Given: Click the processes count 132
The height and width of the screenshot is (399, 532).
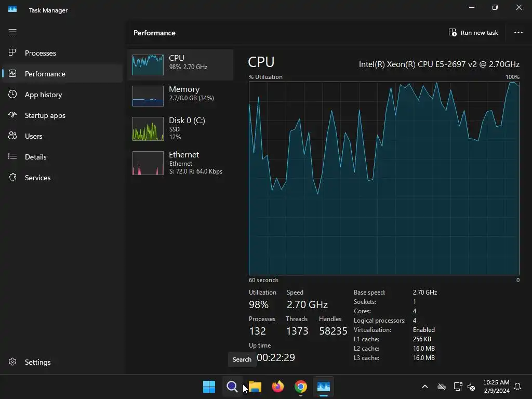Looking at the screenshot, I should point(258,331).
